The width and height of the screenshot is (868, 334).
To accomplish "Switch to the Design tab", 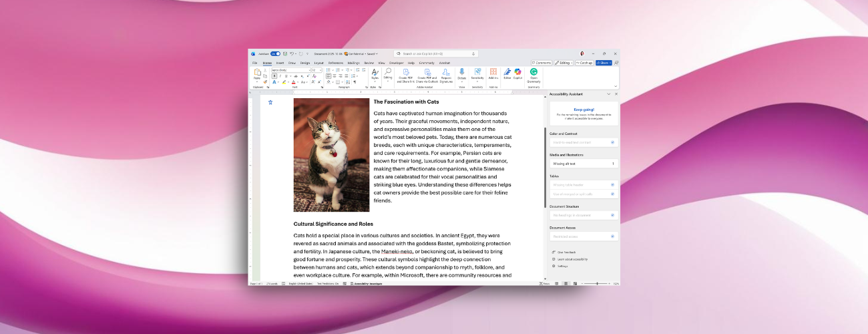I will 305,63.
